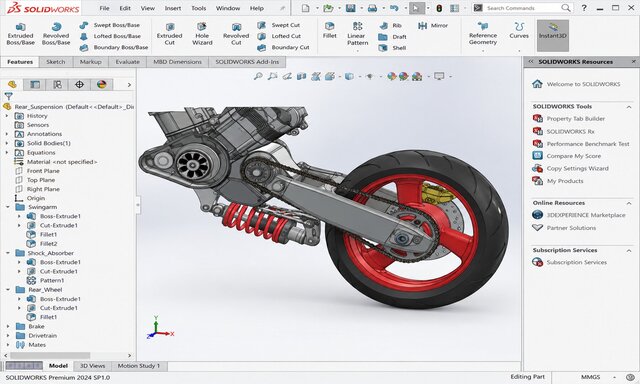The image size is (640, 384).
Task: Switch to the Sketch tab
Action: pyautogui.click(x=56, y=62)
